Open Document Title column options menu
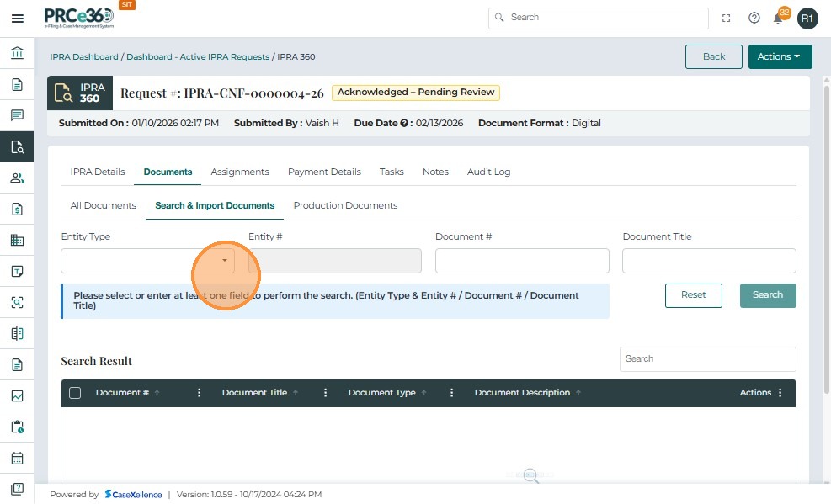Viewport: 831px width, 504px height. [325, 392]
